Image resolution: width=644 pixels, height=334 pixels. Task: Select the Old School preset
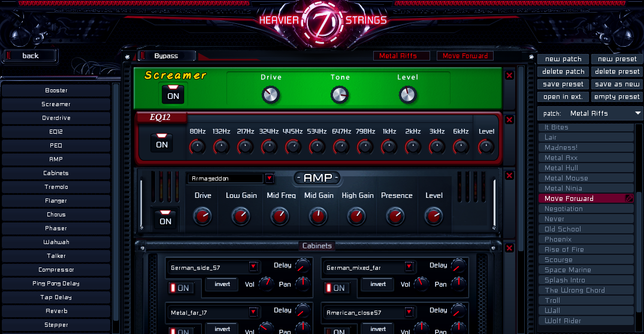586,229
